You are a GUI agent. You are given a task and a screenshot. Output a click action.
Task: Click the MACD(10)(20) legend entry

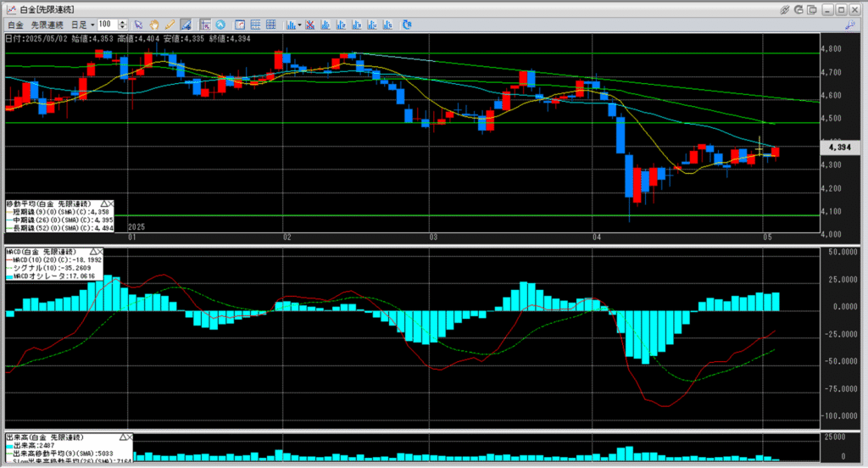(53, 259)
